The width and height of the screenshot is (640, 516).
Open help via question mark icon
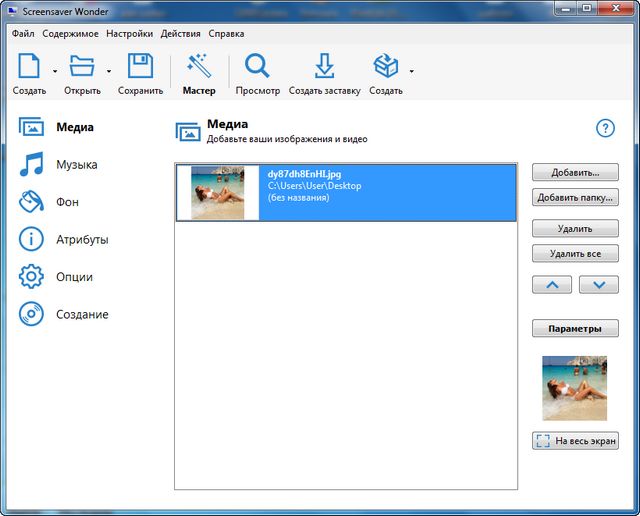(605, 128)
